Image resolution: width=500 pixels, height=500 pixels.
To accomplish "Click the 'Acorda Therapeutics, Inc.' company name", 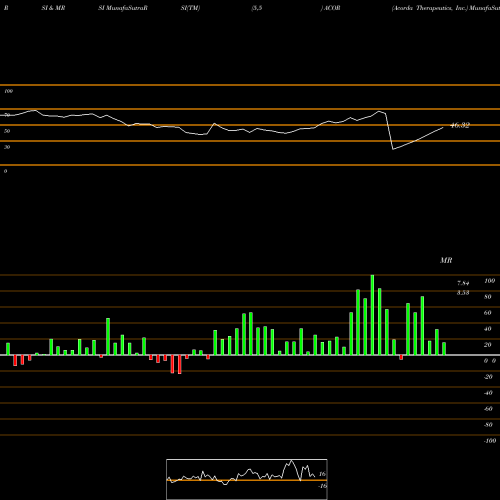I will click(430, 8).
